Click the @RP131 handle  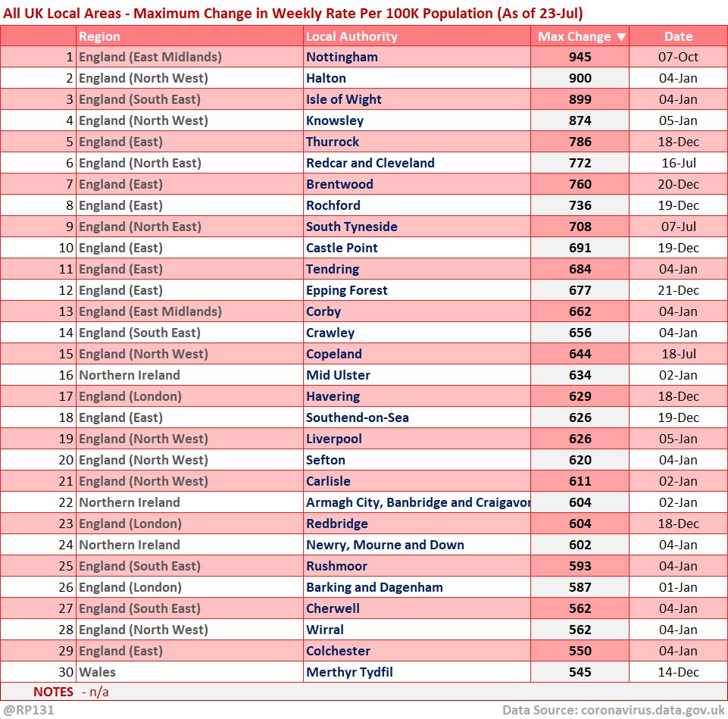click(29, 711)
